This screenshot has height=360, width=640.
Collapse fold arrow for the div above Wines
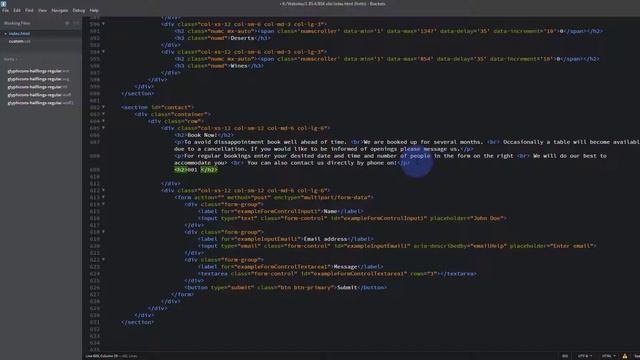(x=103, y=51)
